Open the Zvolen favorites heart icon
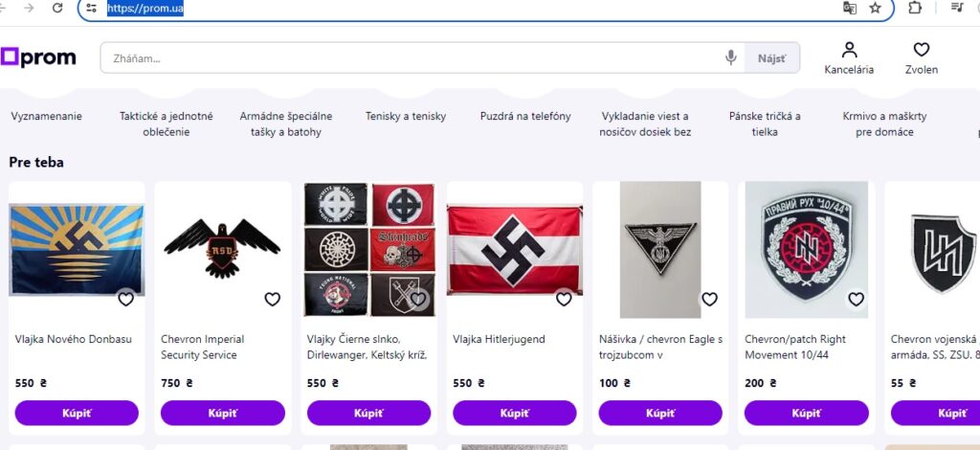This screenshot has width=980, height=450. (921, 51)
